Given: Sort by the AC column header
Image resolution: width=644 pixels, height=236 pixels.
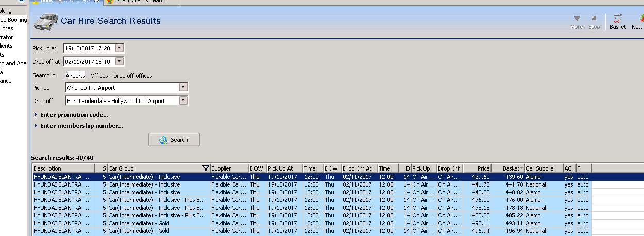Looking at the screenshot, I should click(569, 168).
